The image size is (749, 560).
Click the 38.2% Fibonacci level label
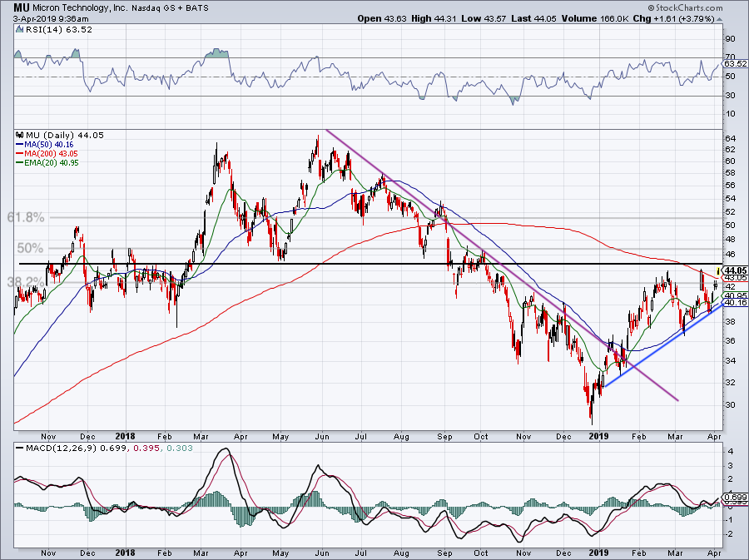25,282
